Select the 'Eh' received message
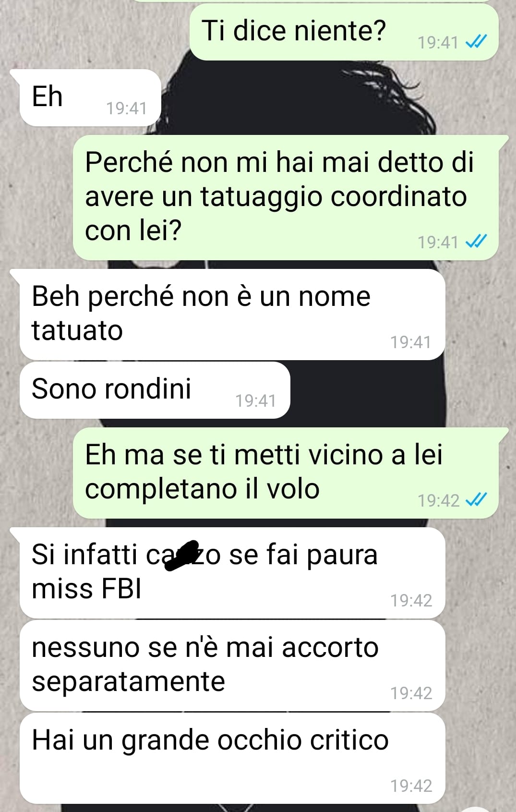Screen dimensions: 516x812 tap(90, 98)
